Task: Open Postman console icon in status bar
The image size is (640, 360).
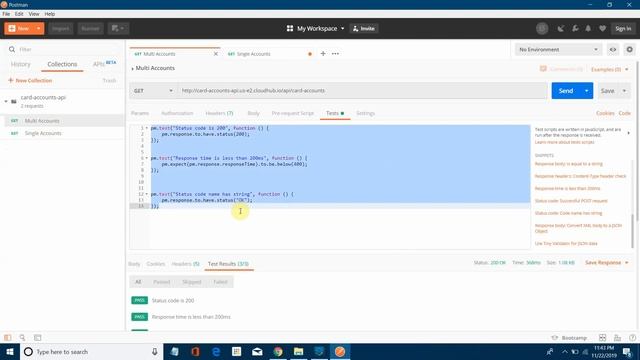Action: coord(38,338)
